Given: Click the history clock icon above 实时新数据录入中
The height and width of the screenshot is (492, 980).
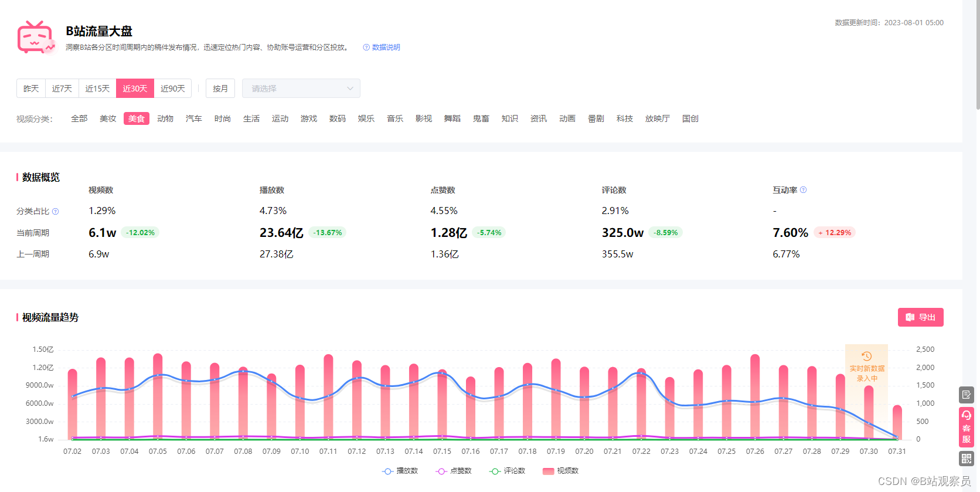Looking at the screenshot, I should [x=866, y=356].
